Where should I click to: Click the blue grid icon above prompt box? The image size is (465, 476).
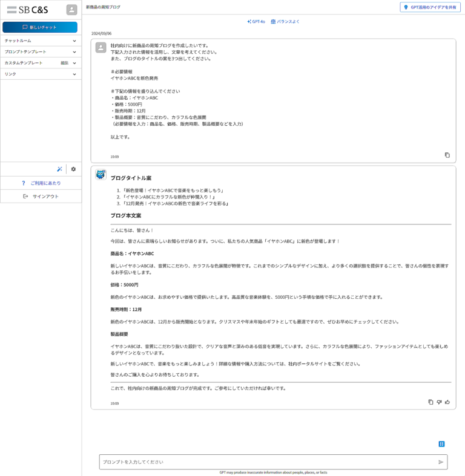click(x=441, y=444)
